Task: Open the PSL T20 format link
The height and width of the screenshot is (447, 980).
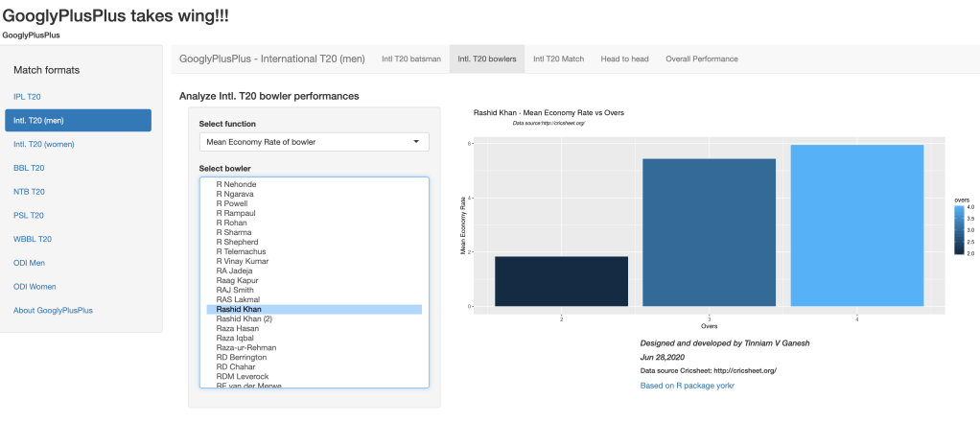Action: point(29,216)
